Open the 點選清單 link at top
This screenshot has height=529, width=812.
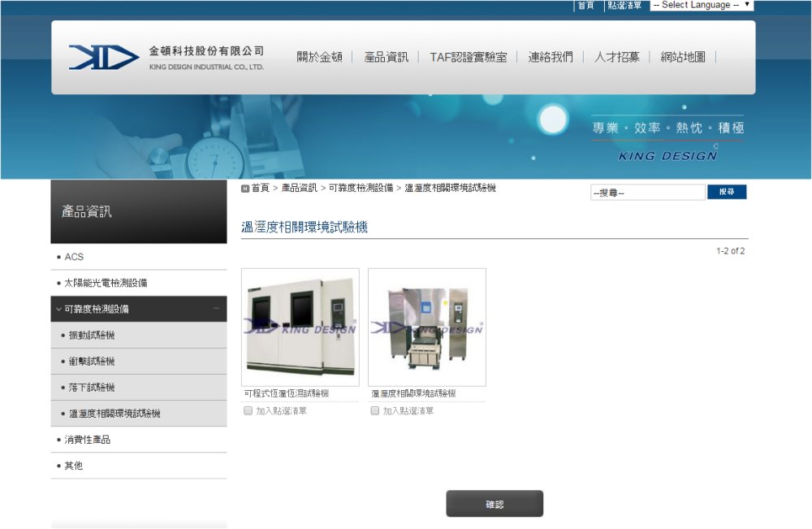point(624,5)
